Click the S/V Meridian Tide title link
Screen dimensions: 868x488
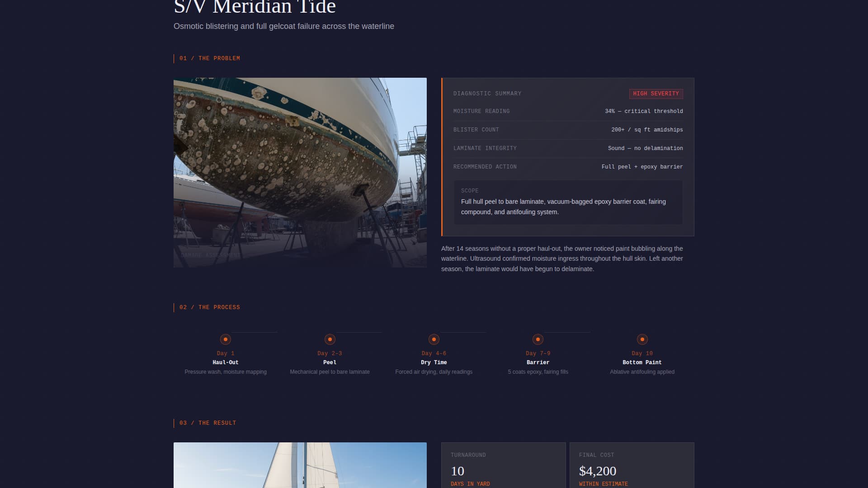coord(255,6)
